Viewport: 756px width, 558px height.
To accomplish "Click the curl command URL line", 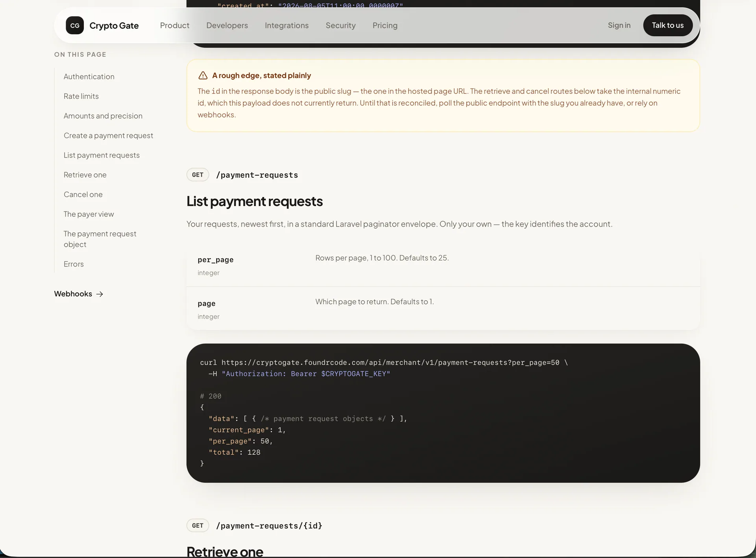I will point(384,363).
